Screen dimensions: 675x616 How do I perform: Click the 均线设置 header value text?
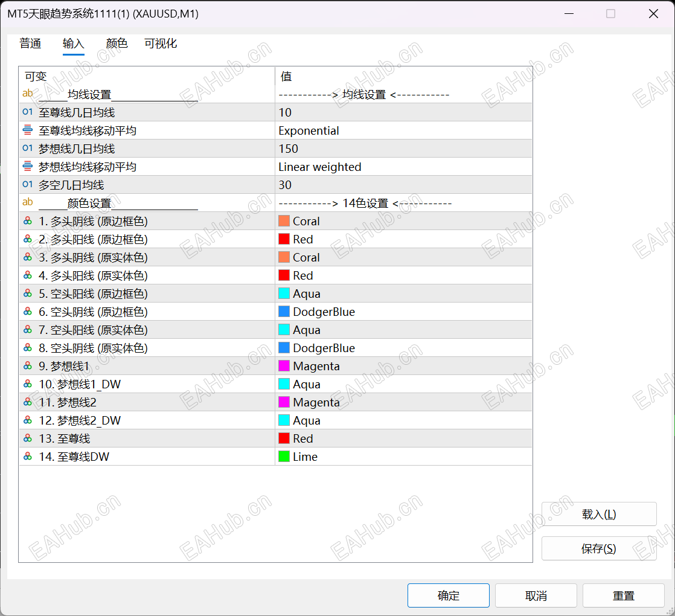363,94
